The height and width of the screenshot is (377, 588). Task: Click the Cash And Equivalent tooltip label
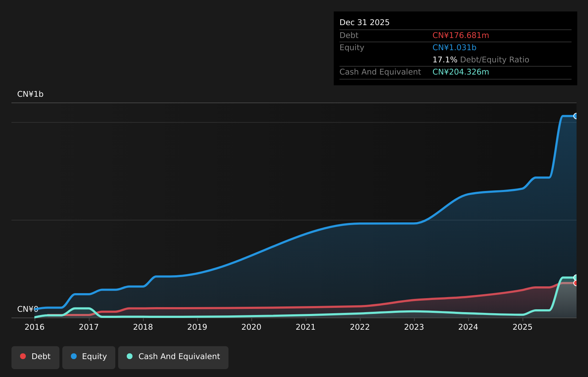pos(380,72)
